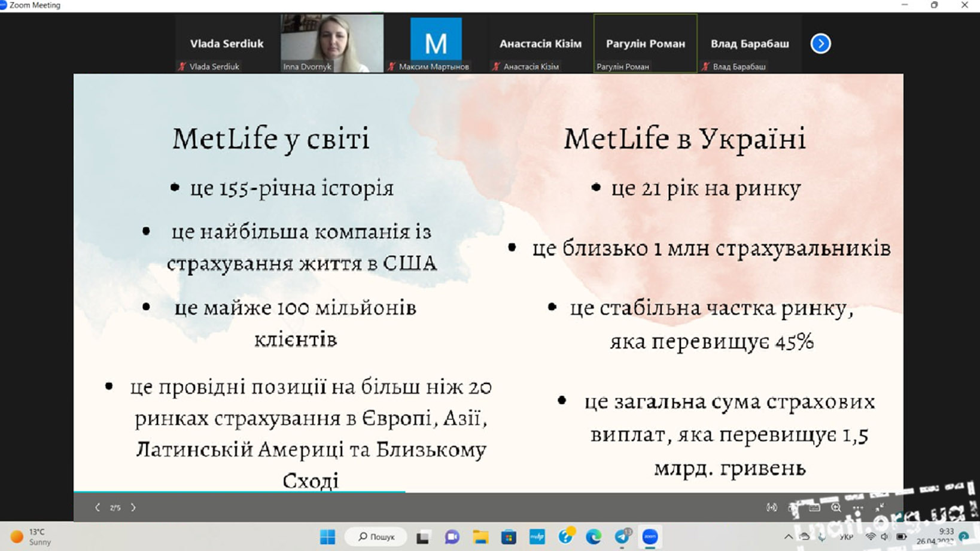Toggle the subtitles icon on slide bar
This screenshot has height=551, width=980.
click(814, 508)
